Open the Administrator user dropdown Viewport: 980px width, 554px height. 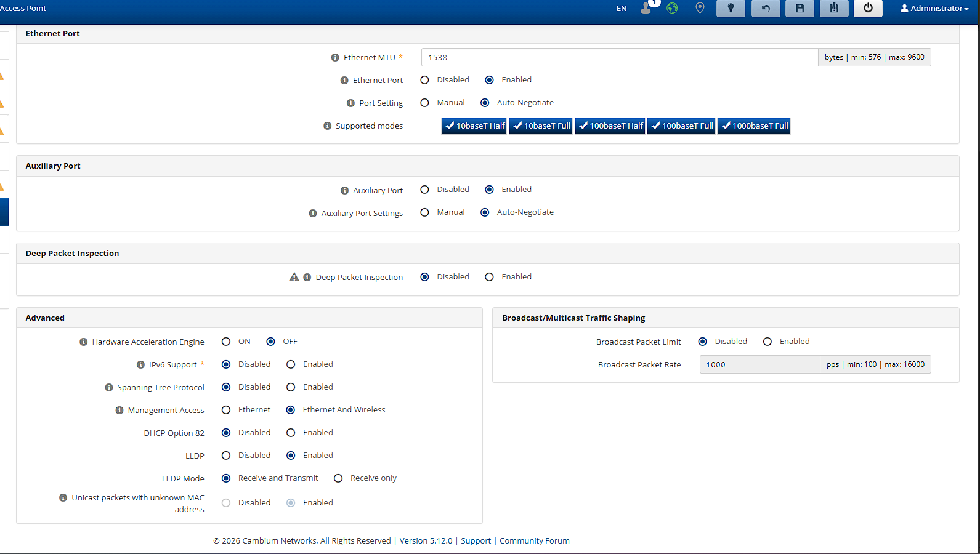[x=934, y=8]
